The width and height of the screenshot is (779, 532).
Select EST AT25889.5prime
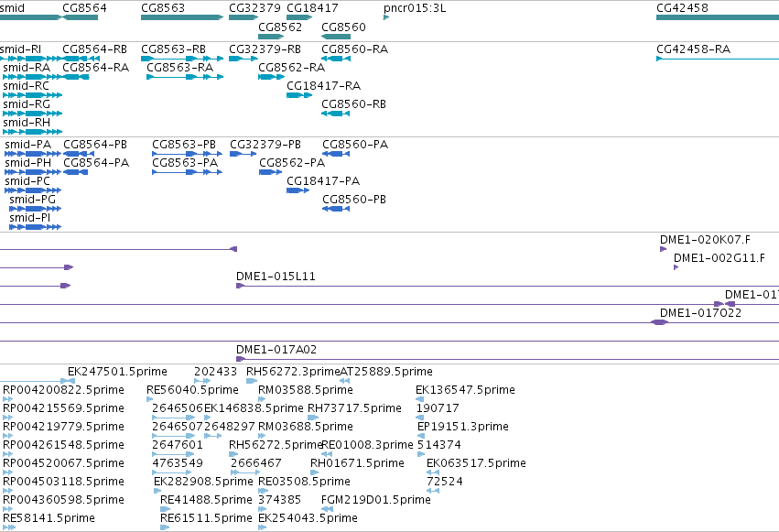pyautogui.click(x=386, y=372)
